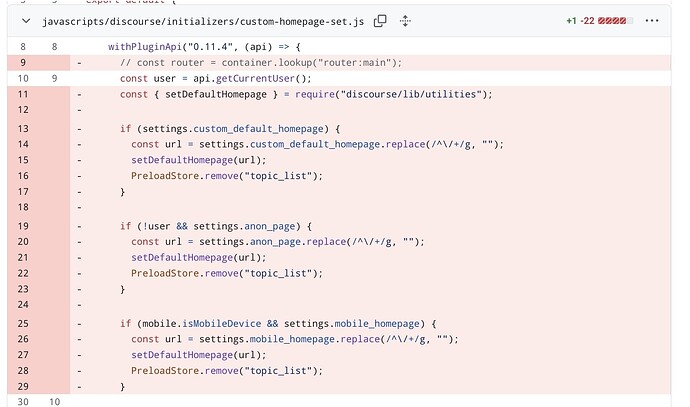Click the commented container.lookup router line

click(261, 63)
